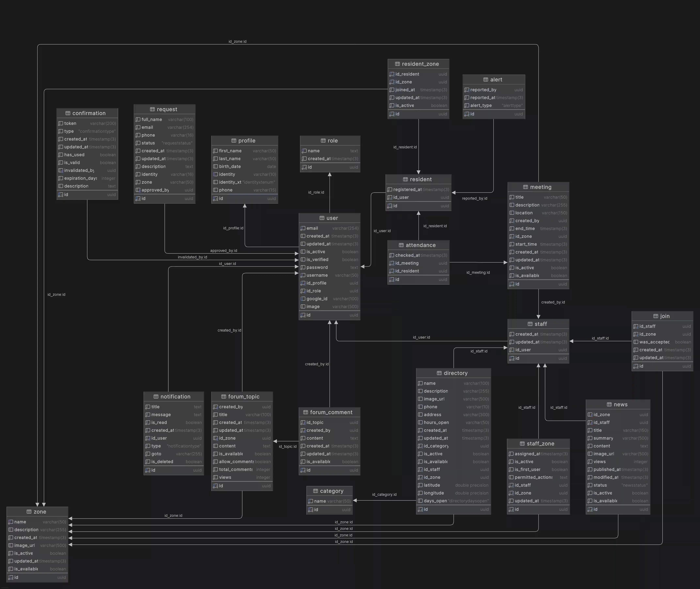Click the reported_by:id label between alert and resident

click(474, 198)
